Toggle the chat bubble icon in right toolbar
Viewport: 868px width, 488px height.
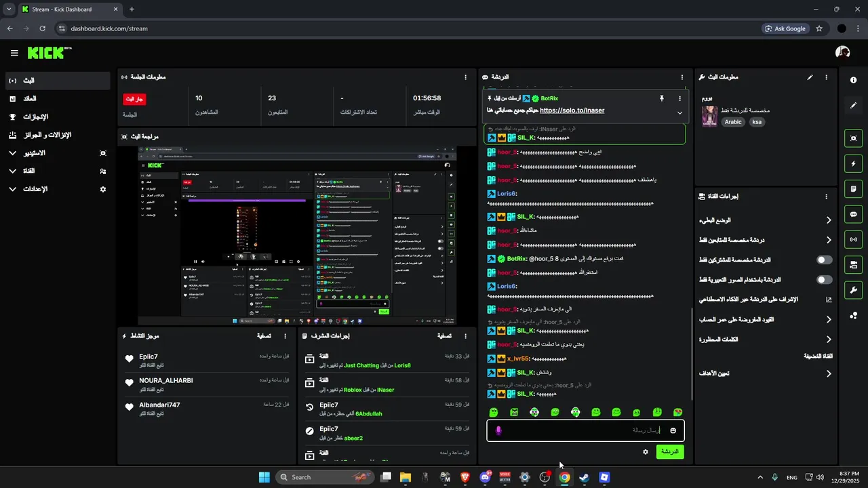[x=853, y=214]
